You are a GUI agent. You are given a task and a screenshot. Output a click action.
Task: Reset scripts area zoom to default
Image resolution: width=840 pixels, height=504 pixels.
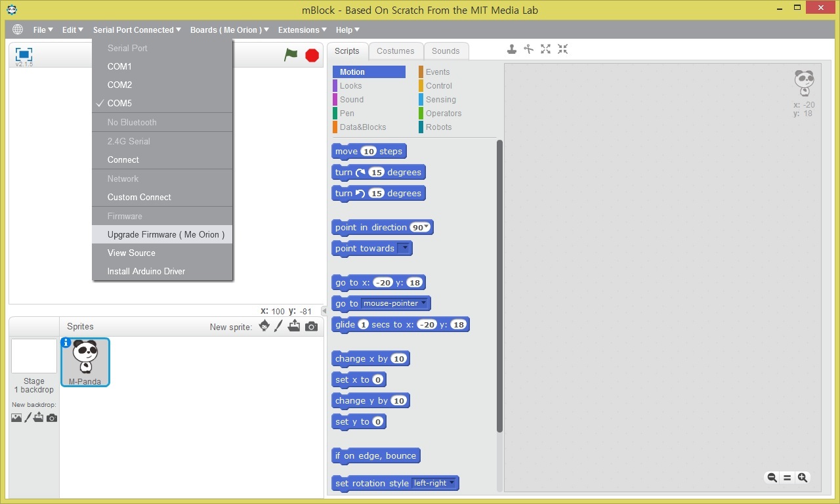pos(787,478)
